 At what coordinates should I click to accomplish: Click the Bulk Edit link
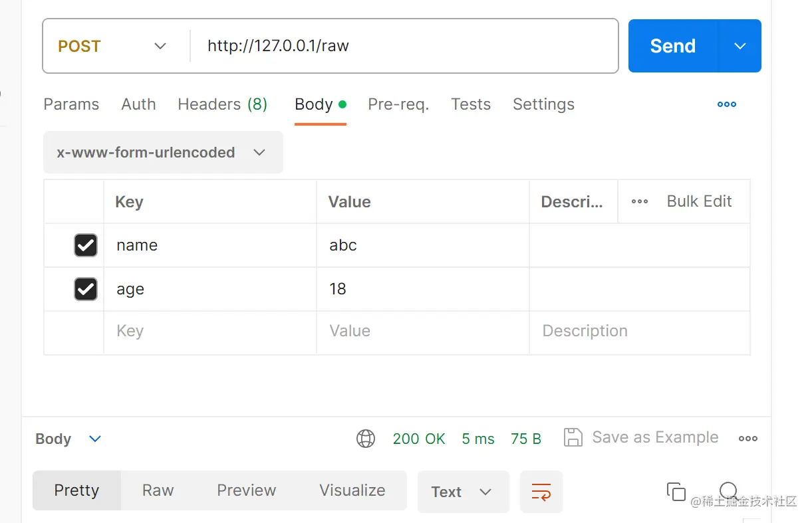[699, 201]
